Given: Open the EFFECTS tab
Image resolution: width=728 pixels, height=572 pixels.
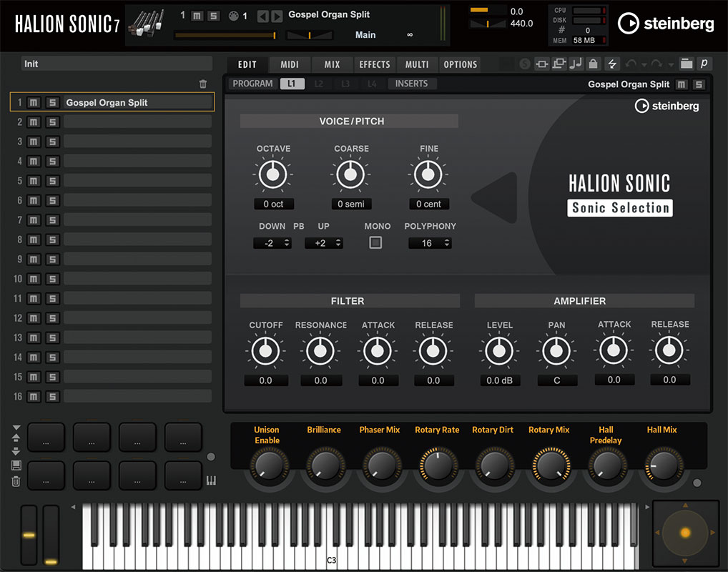Looking at the screenshot, I should point(374,64).
